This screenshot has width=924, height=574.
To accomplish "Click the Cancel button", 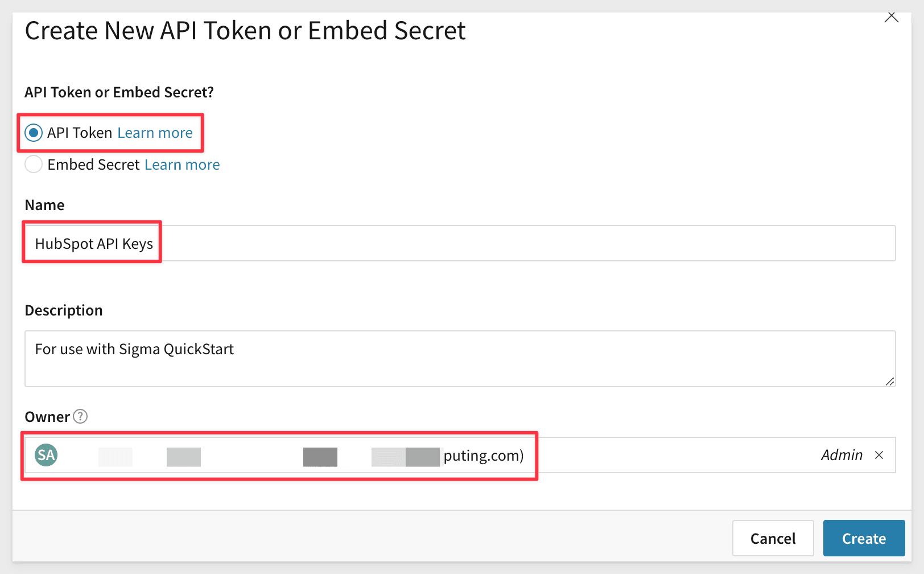I will point(773,538).
